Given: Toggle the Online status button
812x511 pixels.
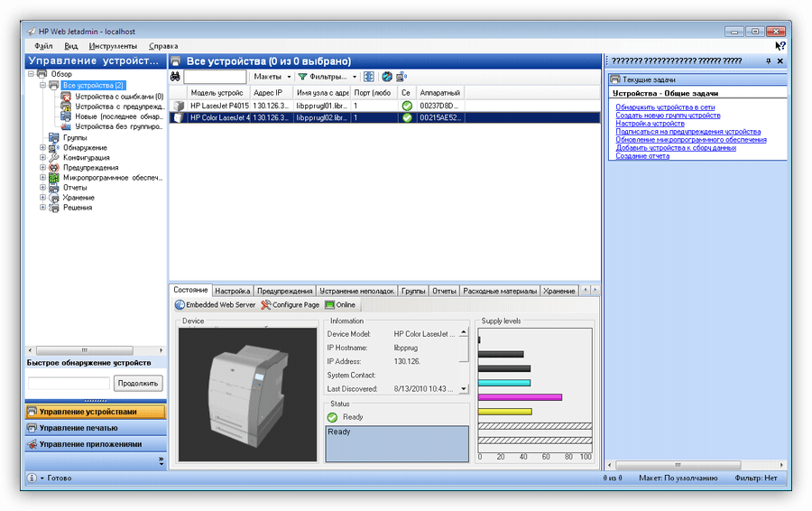Looking at the screenshot, I should pyautogui.click(x=340, y=305).
